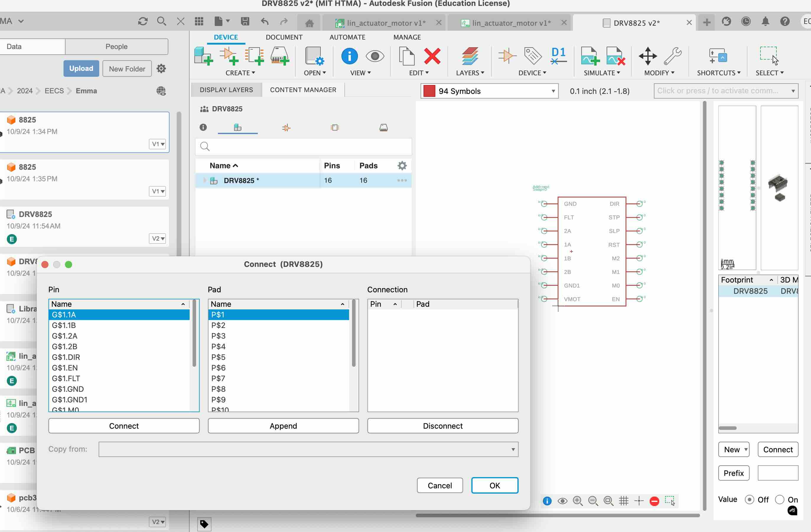Viewport: 811px width, 532px height.
Task: Click the command line input field
Action: click(726, 91)
